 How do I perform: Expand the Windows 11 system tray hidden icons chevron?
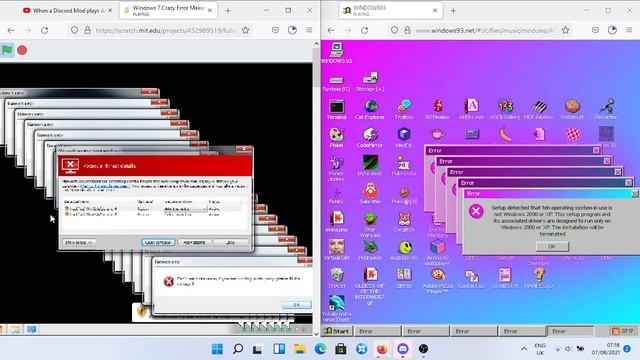[524, 349]
